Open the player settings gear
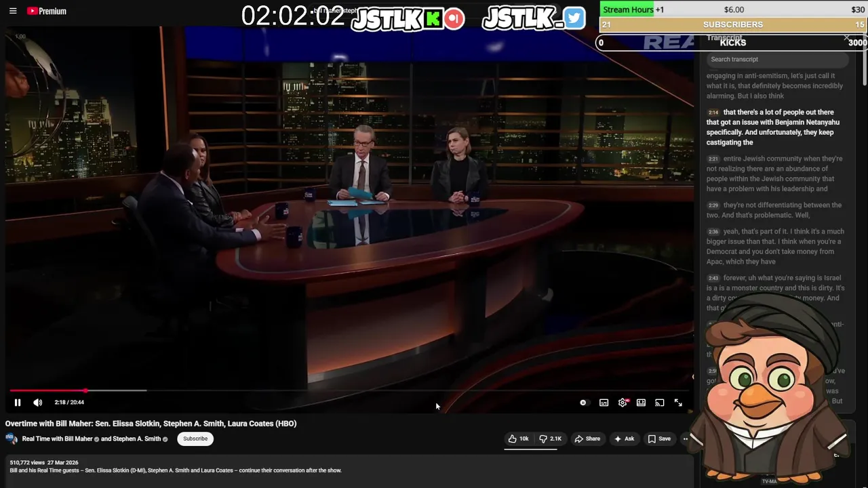Screen dimensions: 868x488 coord(623,403)
